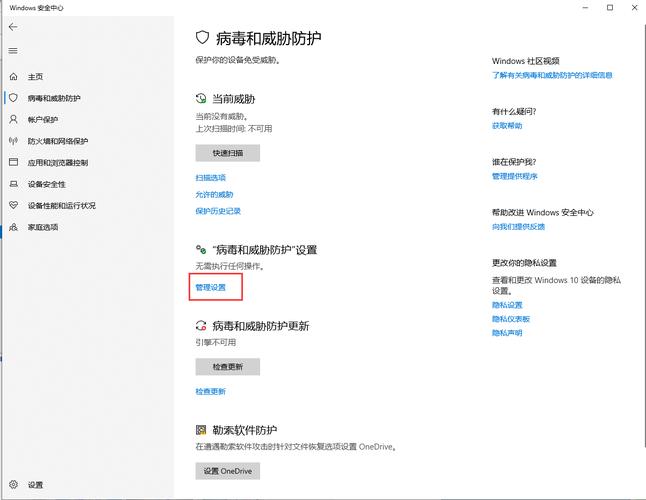
Task: Click the 引擎不可用 text
Action: tap(215, 342)
